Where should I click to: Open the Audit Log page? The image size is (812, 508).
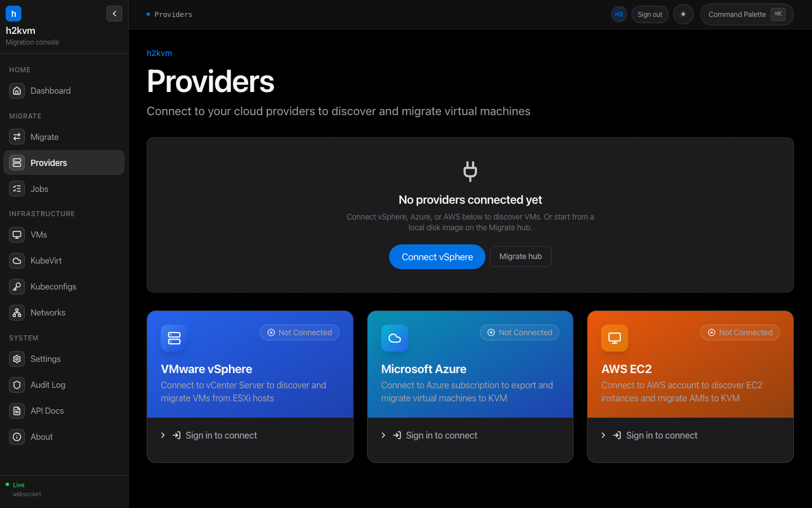point(64,385)
